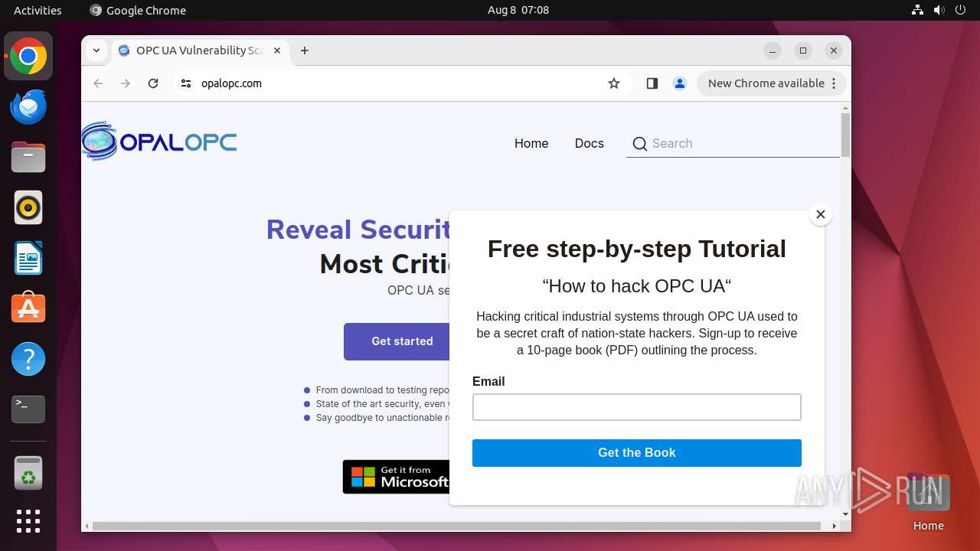980x551 pixels.
Task: Open the Chrome profile avatar
Action: click(680, 83)
